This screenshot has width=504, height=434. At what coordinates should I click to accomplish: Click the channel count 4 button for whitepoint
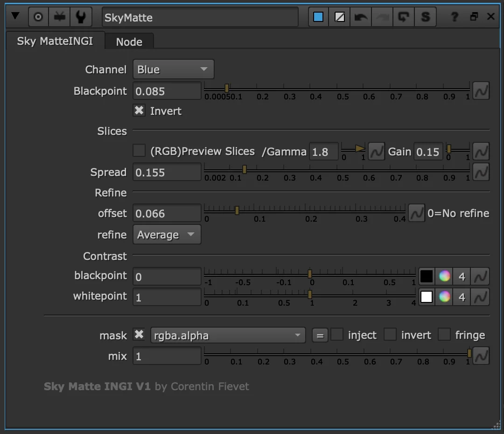tap(462, 297)
